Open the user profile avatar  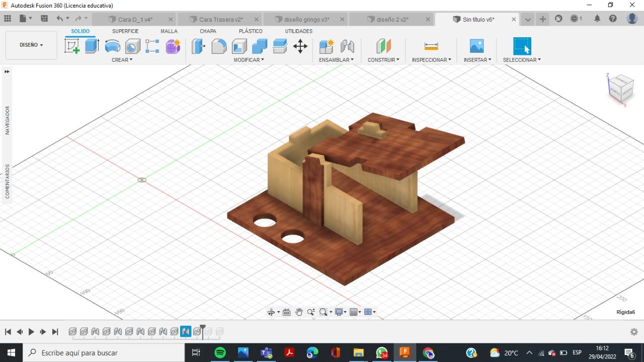(632, 19)
